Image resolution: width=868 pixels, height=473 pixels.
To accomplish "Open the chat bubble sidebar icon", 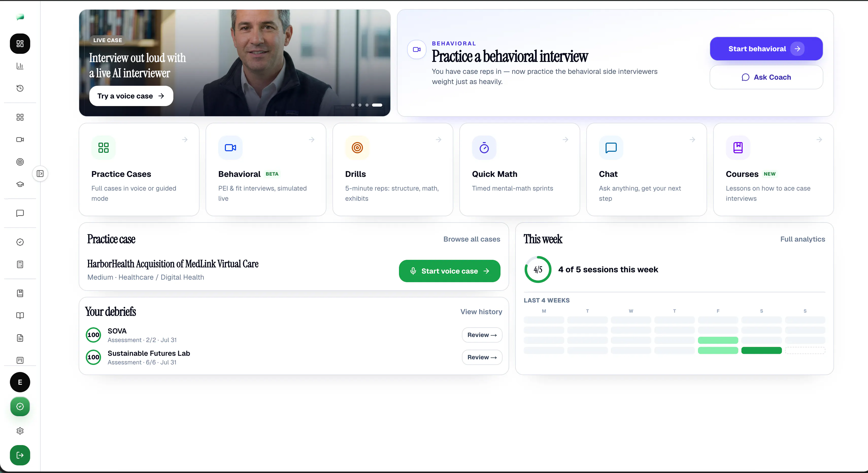I will (20, 213).
